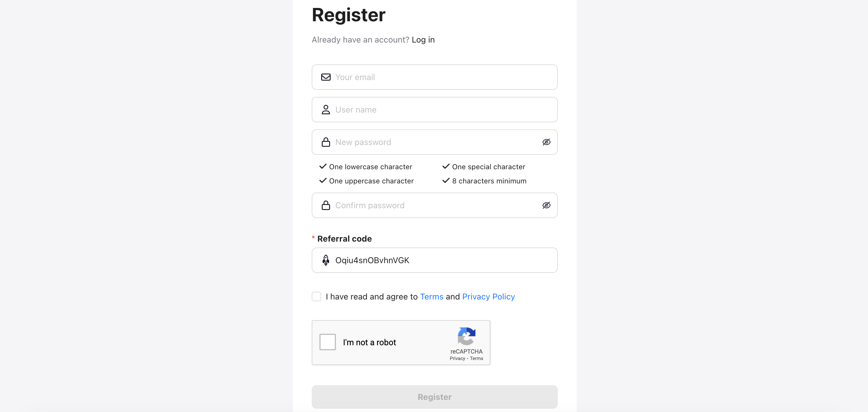Click the user profile icon in username field

(326, 109)
